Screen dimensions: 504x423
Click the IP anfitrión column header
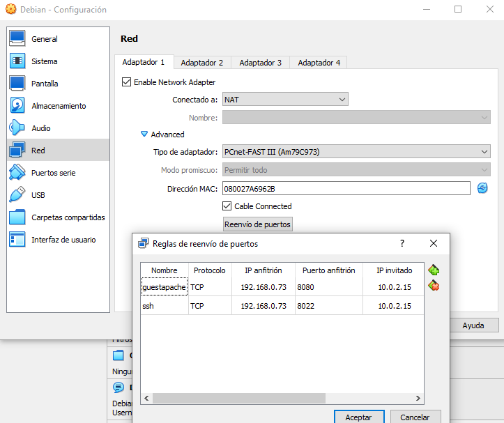[x=264, y=270]
